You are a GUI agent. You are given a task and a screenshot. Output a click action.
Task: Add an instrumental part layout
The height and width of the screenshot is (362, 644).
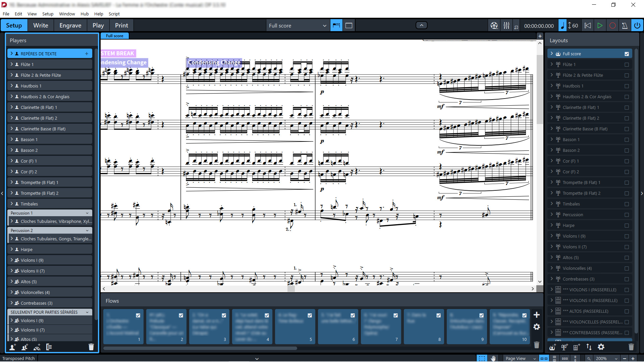[565, 347]
